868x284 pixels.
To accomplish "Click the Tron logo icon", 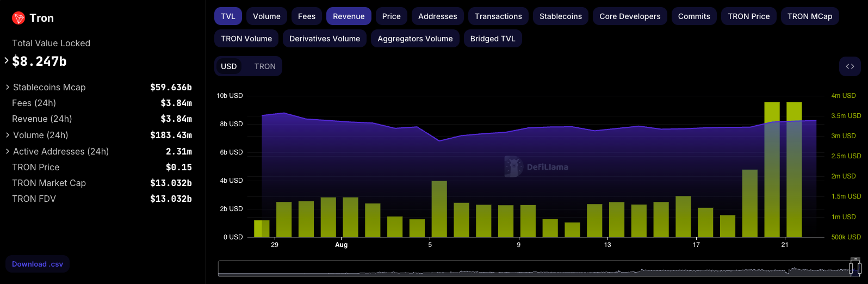I will (x=18, y=18).
